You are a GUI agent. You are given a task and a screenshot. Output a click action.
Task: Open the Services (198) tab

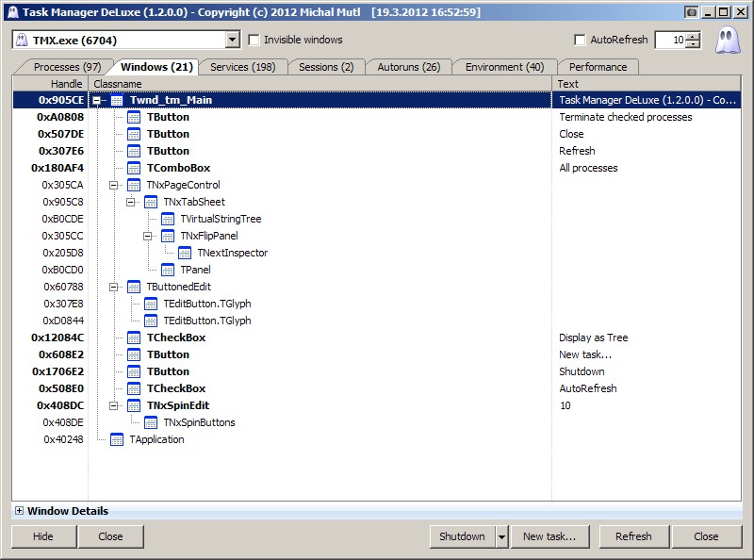[243, 67]
